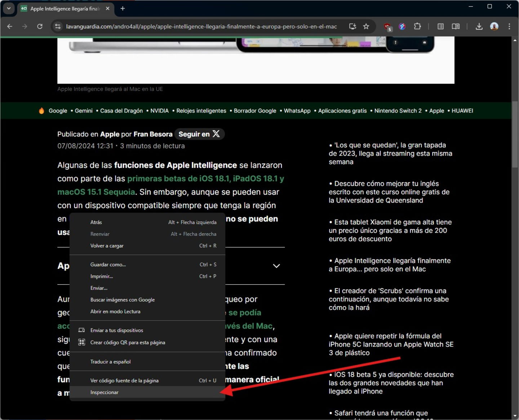Click Gemini in the trending topics bar
The width and height of the screenshot is (519, 420).
[84, 111]
